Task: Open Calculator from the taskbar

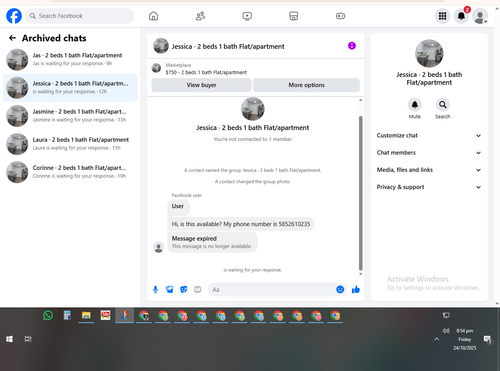Action: pyautogui.click(x=67, y=315)
